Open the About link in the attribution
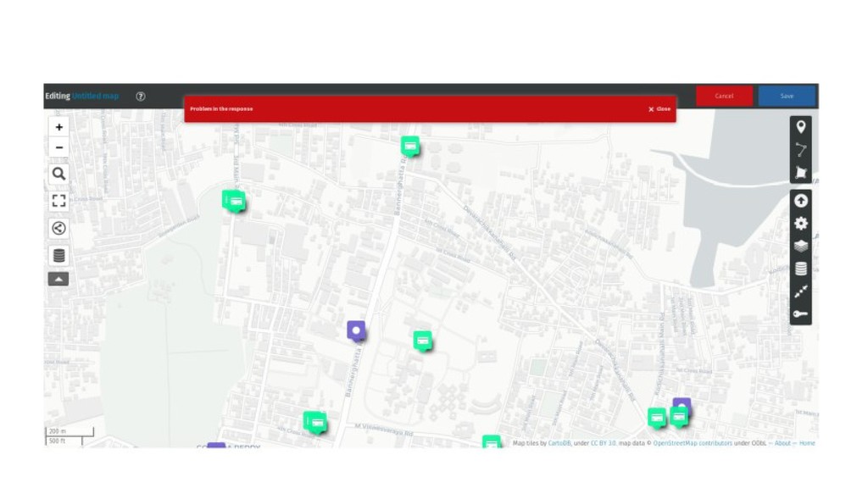868x488 pixels. (782, 443)
